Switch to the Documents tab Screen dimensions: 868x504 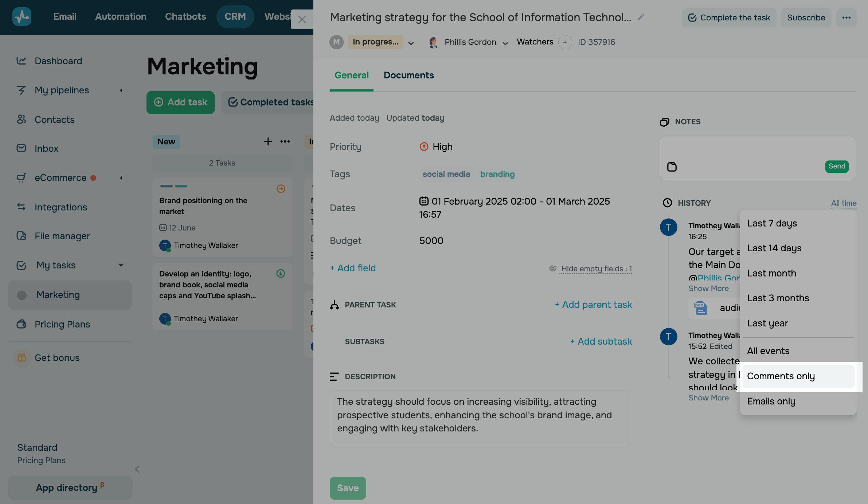point(408,75)
